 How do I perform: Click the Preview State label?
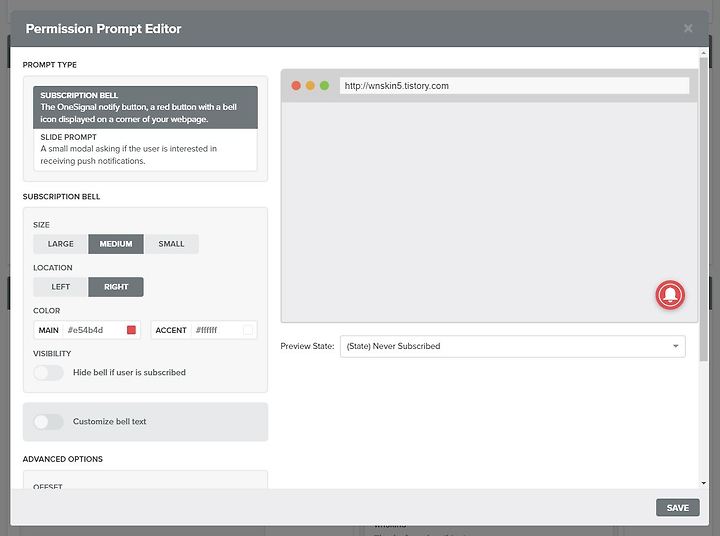[307, 346]
